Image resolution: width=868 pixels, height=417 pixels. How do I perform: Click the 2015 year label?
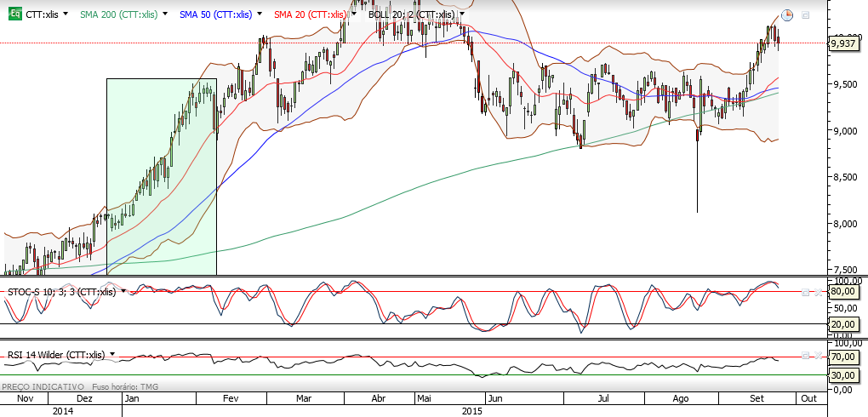click(471, 411)
